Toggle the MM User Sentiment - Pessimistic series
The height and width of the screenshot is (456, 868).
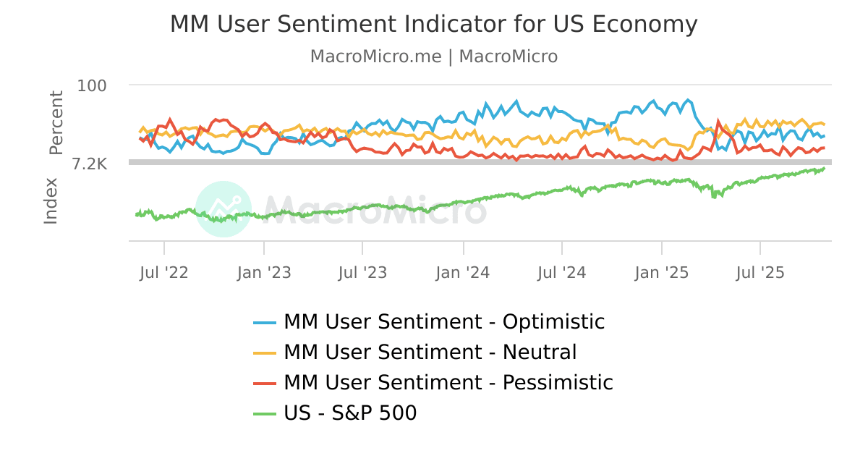click(x=448, y=383)
